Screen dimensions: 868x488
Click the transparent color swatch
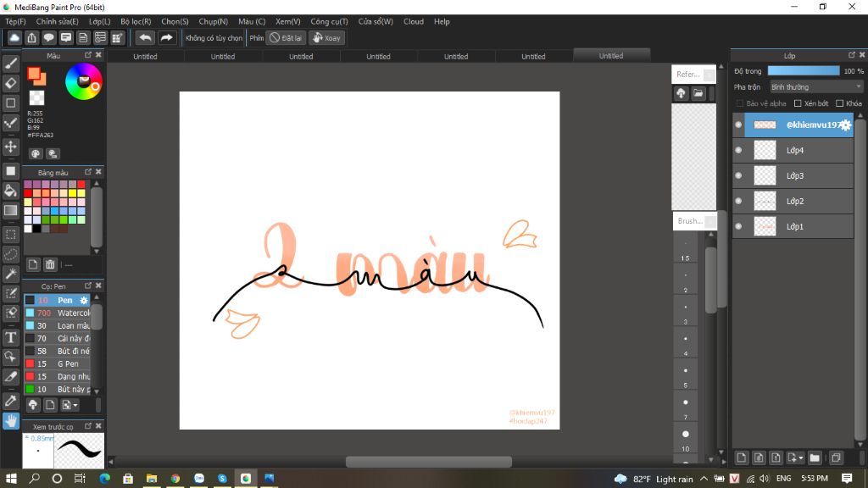(x=36, y=98)
